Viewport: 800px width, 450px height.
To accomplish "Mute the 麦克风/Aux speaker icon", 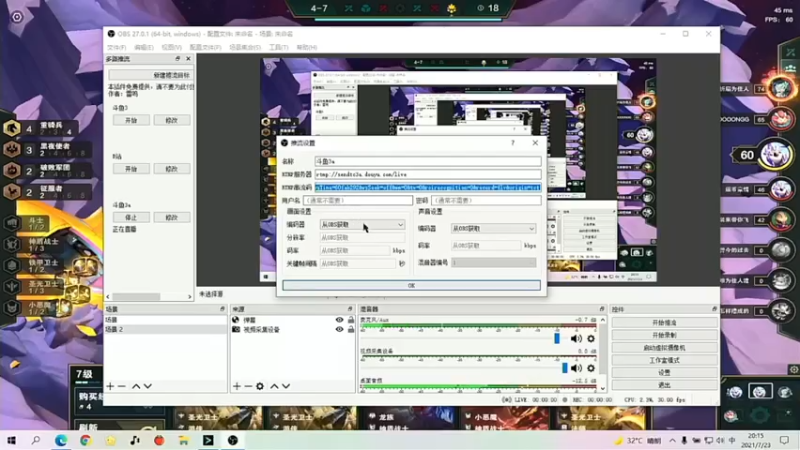I will [x=576, y=338].
